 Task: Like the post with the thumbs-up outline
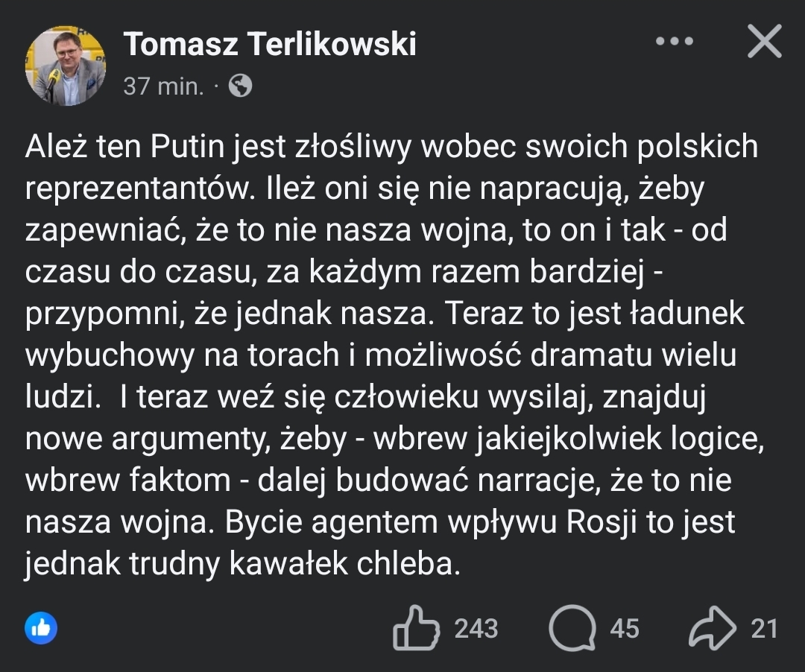point(416,628)
